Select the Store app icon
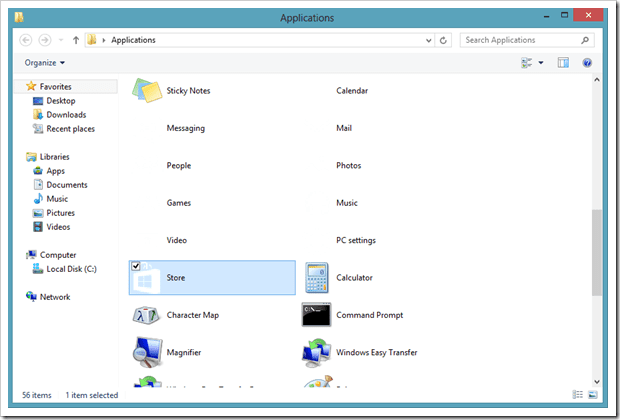 click(146, 279)
